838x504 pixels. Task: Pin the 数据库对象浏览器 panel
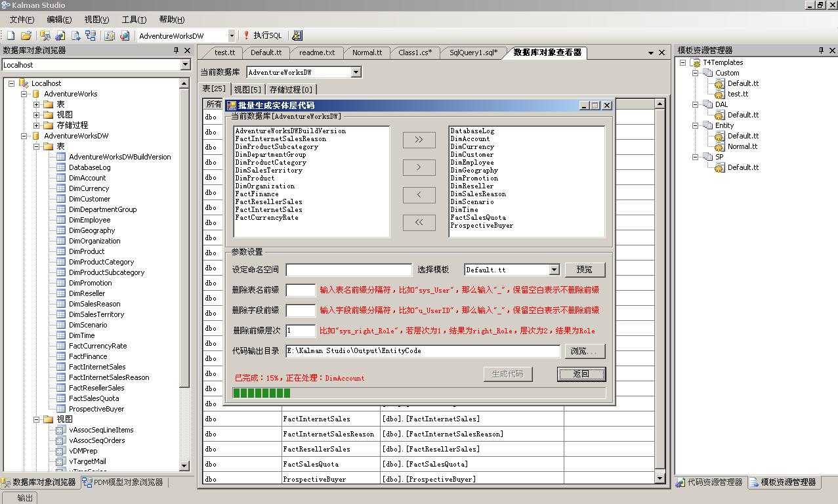[176, 51]
